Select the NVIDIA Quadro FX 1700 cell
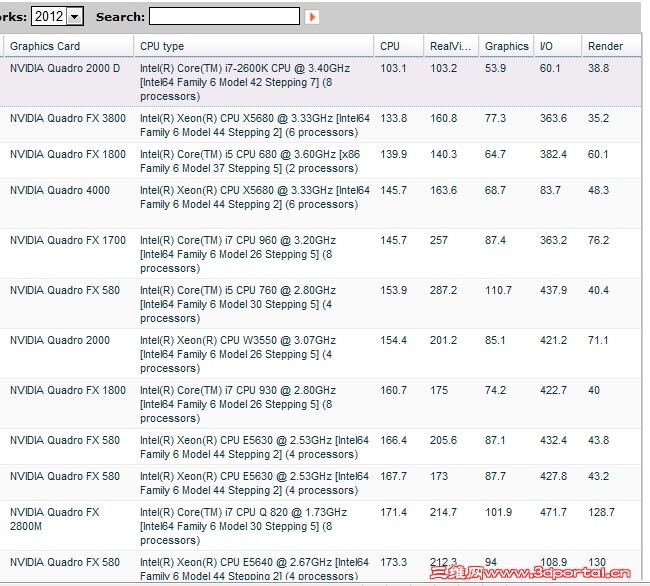The image size is (650, 586). tap(68, 240)
